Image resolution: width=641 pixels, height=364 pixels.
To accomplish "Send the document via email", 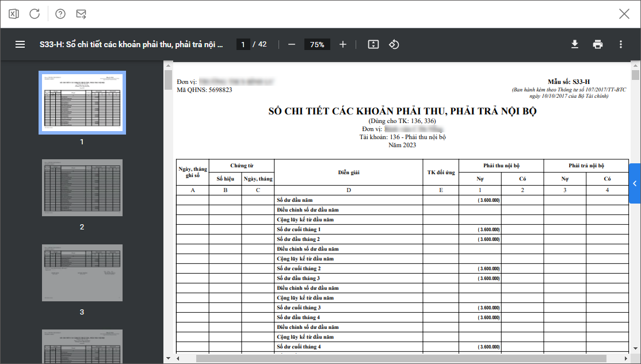I will [81, 13].
